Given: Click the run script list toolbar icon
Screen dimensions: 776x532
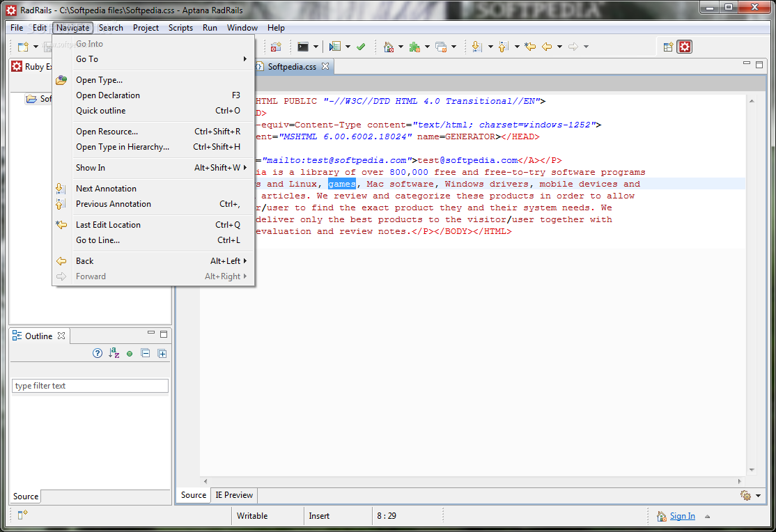Looking at the screenshot, I should point(335,47).
